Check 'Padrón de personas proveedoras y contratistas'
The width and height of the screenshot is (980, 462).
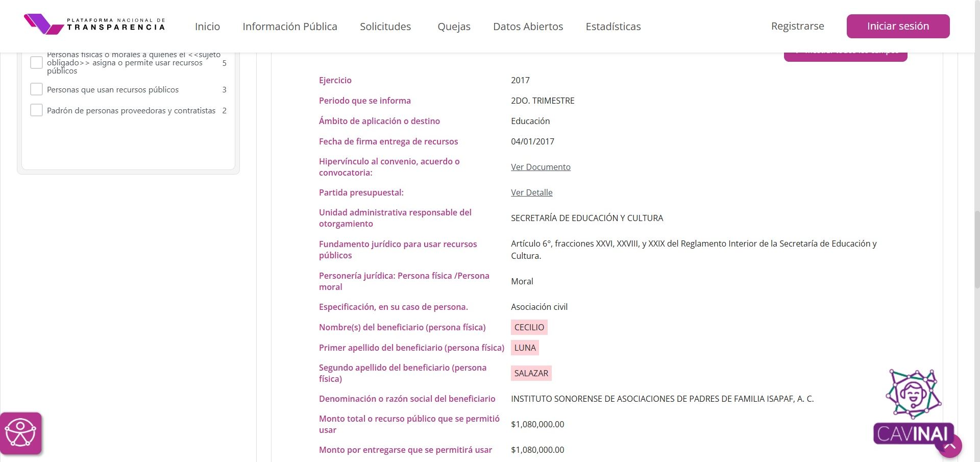[x=36, y=110]
